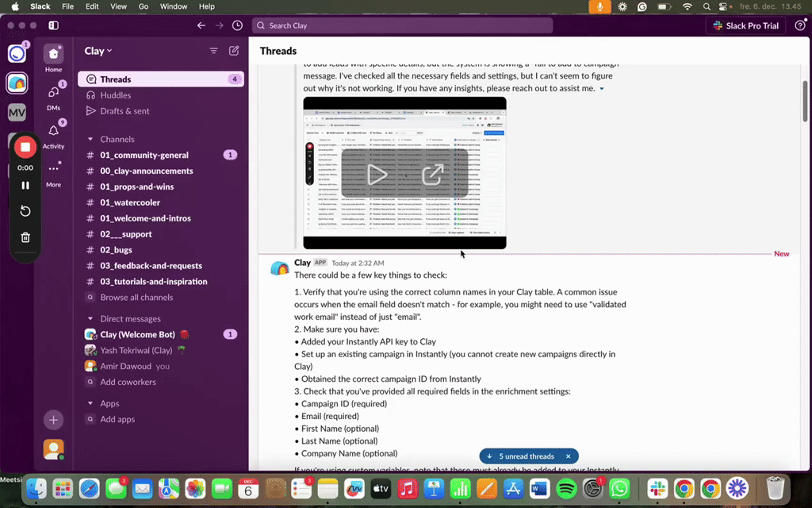This screenshot has height=508, width=812.
Task: Click the filter conversations icon in sidebar header
Action: tap(213, 51)
